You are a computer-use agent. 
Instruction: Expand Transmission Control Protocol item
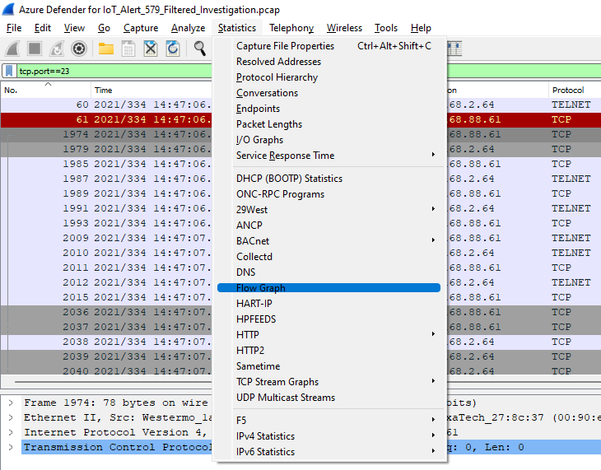11,447
